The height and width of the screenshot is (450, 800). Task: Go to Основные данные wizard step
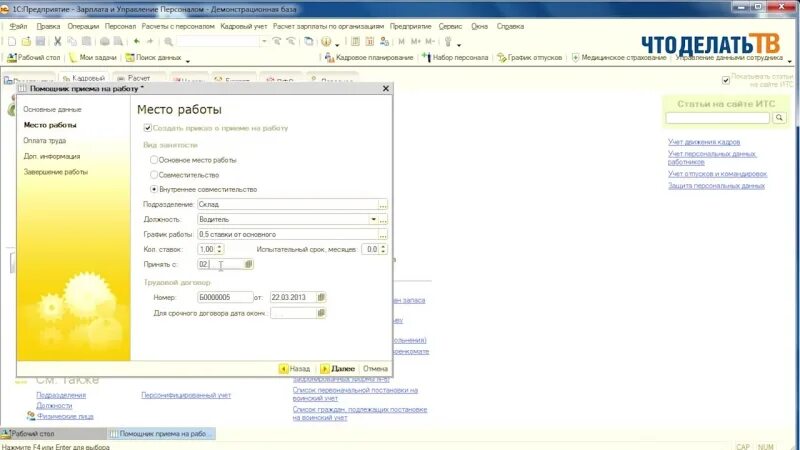tap(52, 109)
